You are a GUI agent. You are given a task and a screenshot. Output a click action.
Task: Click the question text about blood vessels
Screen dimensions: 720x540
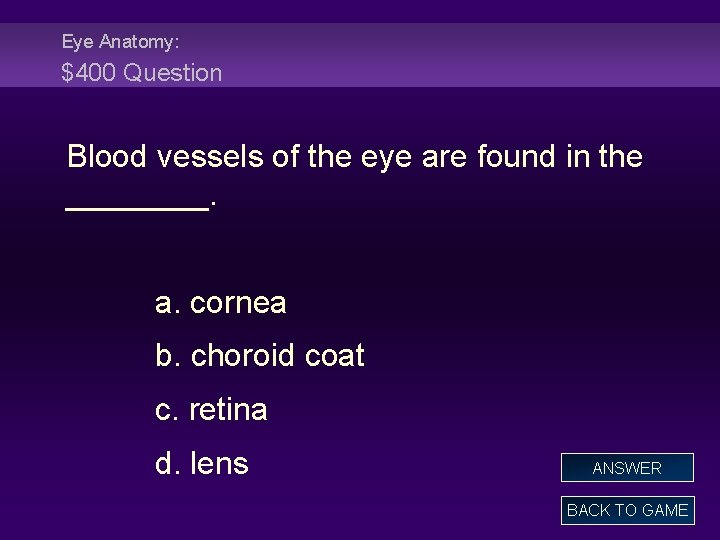(x=354, y=157)
